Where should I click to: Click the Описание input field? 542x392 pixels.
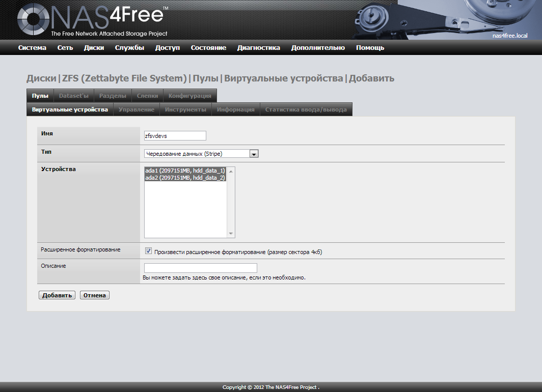pyautogui.click(x=201, y=268)
